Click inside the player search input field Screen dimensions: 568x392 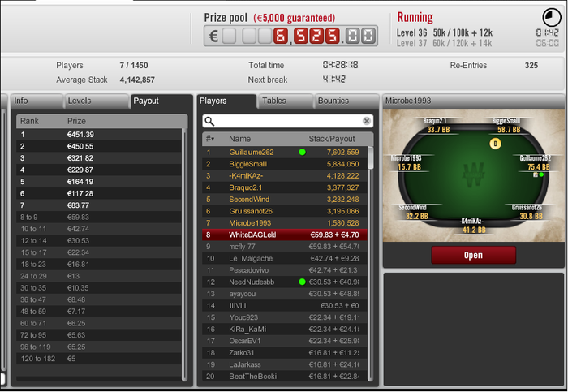coord(287,122)
